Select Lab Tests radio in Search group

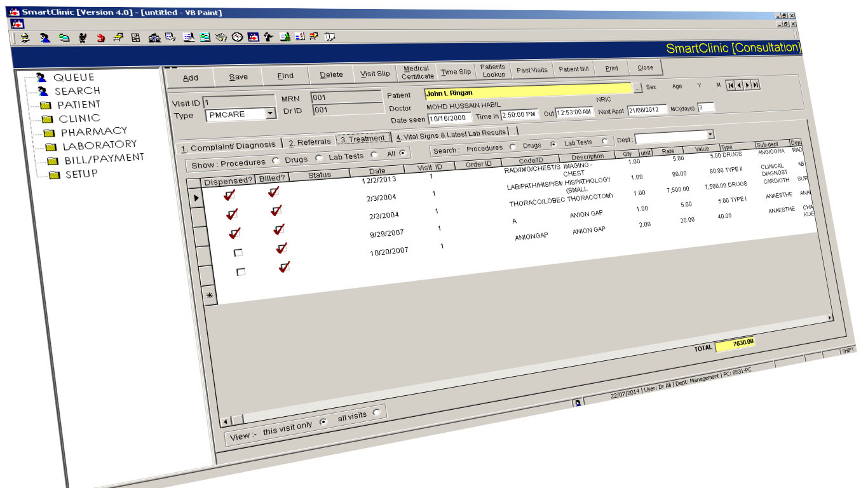[604, 142]
